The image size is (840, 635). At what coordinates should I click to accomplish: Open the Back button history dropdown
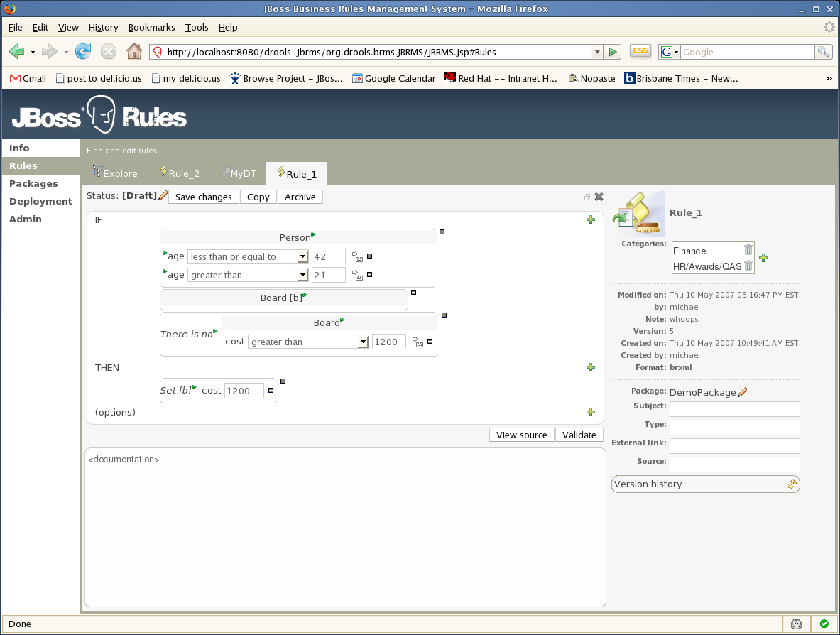[x=33, y=52]
